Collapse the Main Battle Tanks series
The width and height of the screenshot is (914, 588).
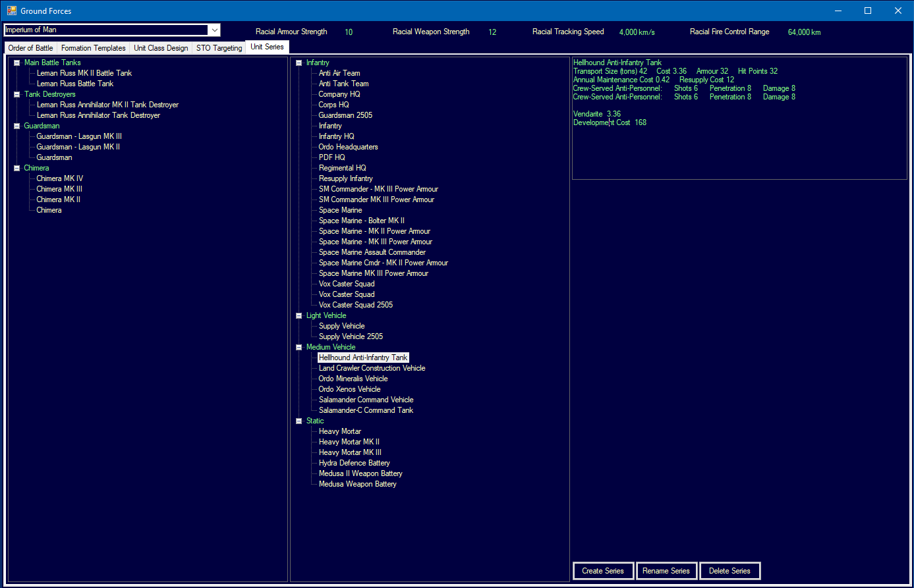coord(17,63)
